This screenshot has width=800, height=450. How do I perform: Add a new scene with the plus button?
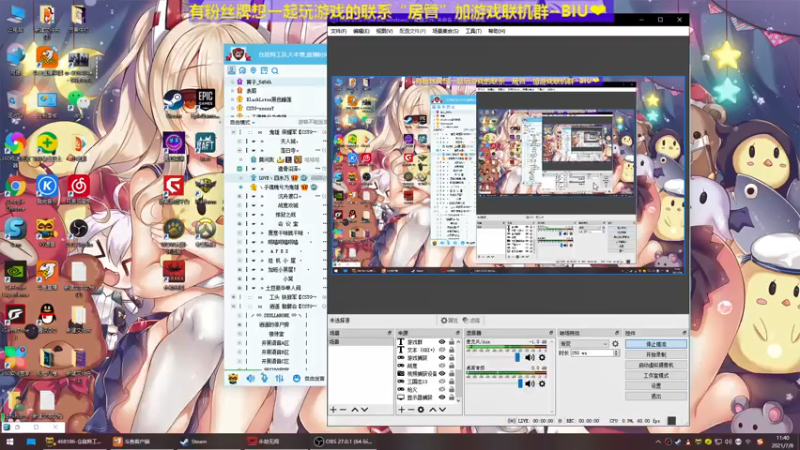pos(333,410)
